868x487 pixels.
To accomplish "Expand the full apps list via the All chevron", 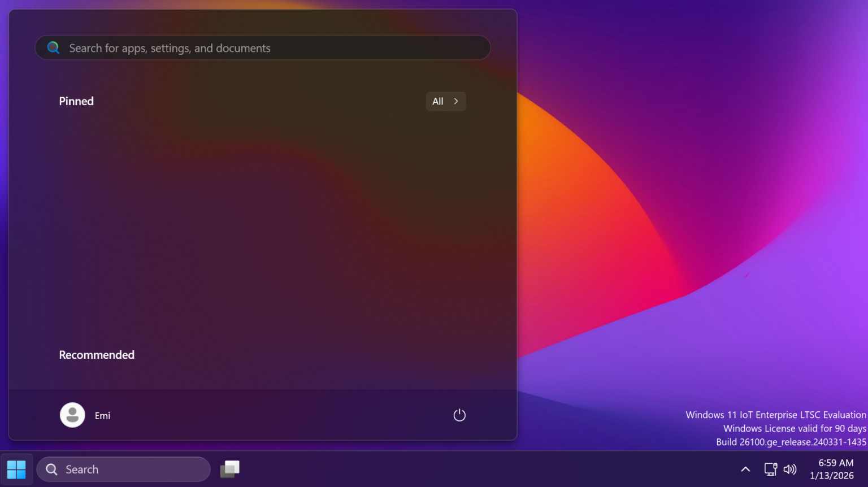I will click(455, 101).
